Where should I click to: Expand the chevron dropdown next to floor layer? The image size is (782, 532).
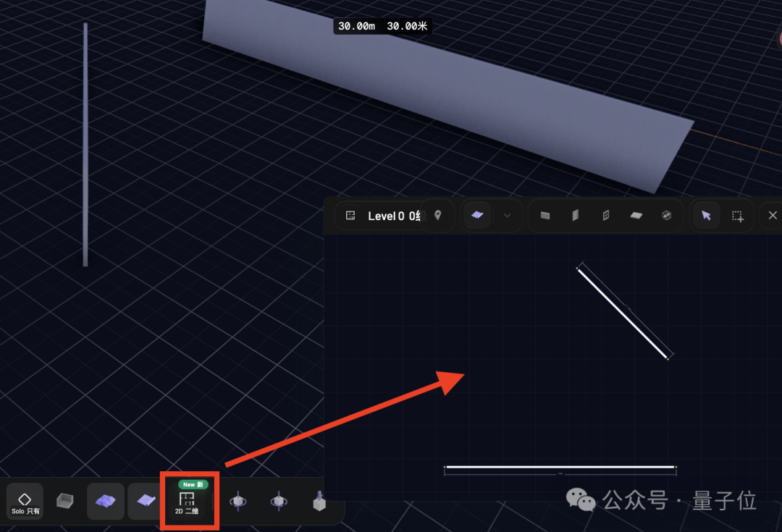[x=508, y=216]
